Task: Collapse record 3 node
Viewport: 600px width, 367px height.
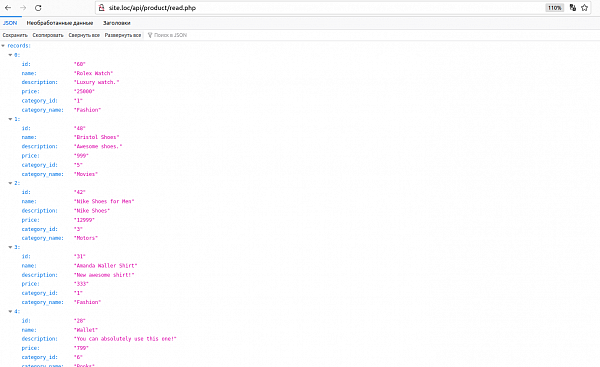Action: 10,247
